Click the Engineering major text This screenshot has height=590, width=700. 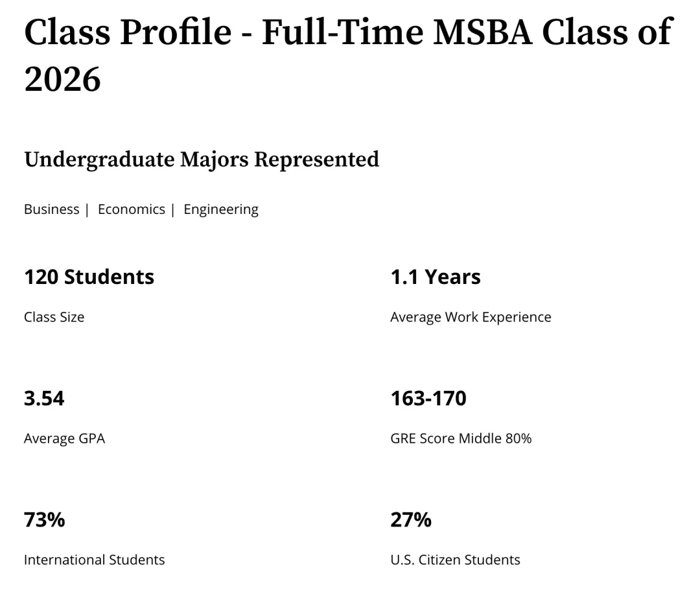[x=221, y=209]
